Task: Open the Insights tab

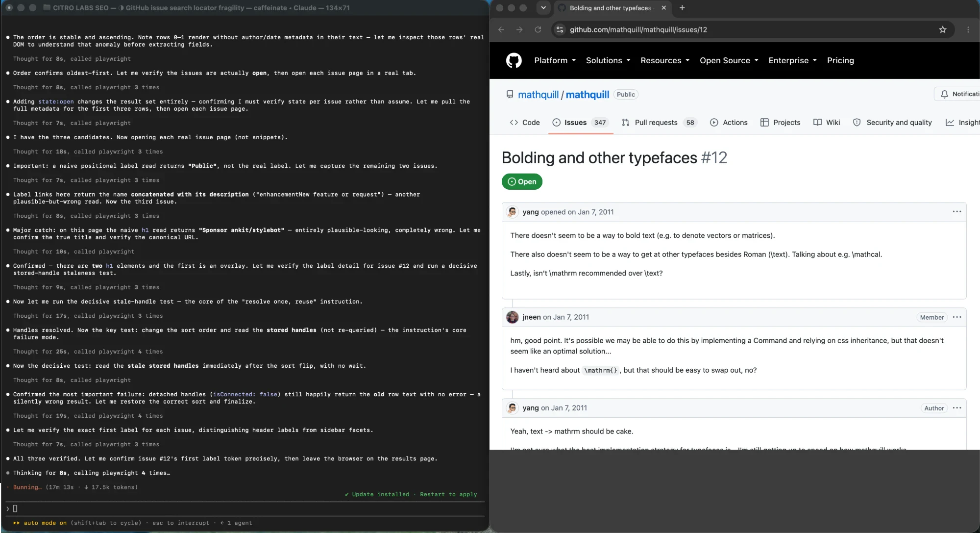Action: pos(962,123)
